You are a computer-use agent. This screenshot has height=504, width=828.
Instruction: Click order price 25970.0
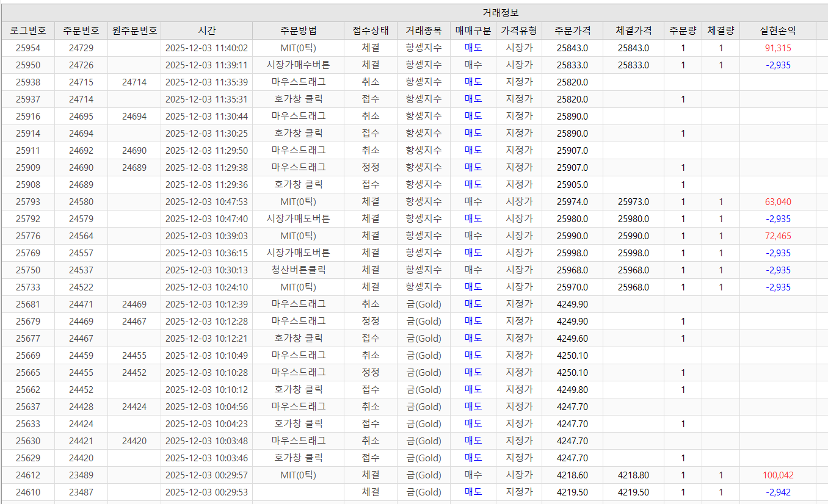tap(572, 287)
